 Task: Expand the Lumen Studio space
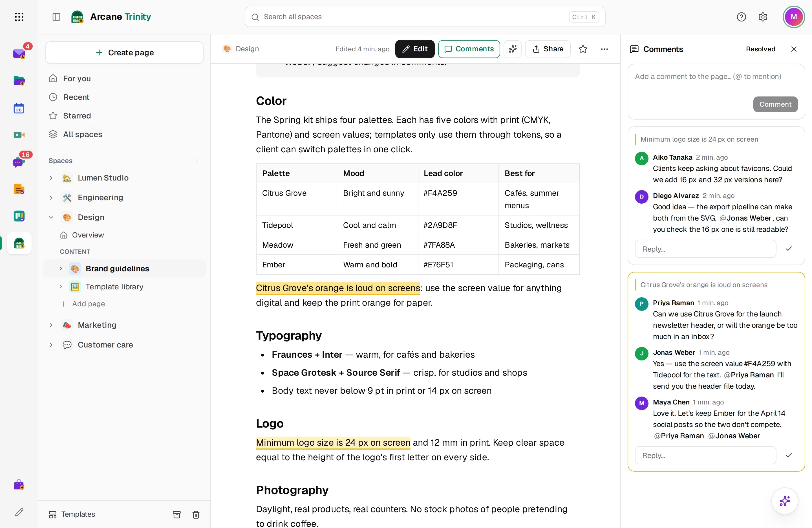coord(51,178)
